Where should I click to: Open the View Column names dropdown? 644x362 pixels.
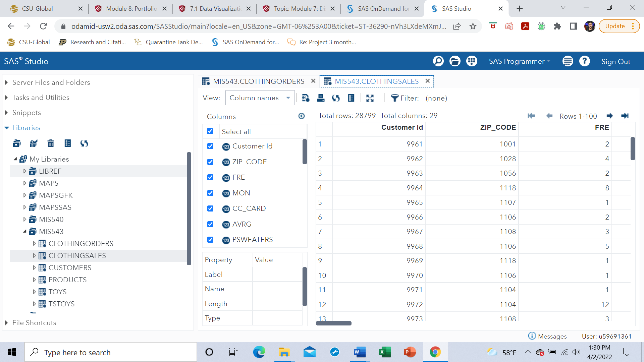coord(260,98)
